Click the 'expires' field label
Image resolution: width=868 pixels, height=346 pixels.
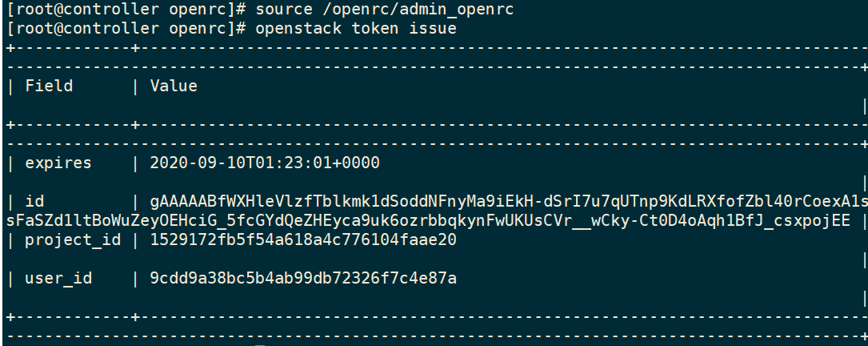pos(58,163)
